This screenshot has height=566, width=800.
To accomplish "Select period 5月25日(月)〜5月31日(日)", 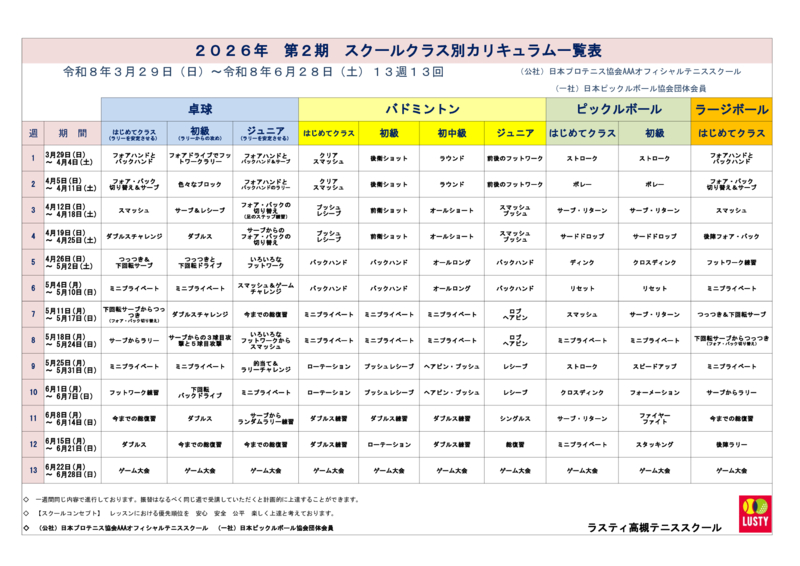I will point(72,366).
